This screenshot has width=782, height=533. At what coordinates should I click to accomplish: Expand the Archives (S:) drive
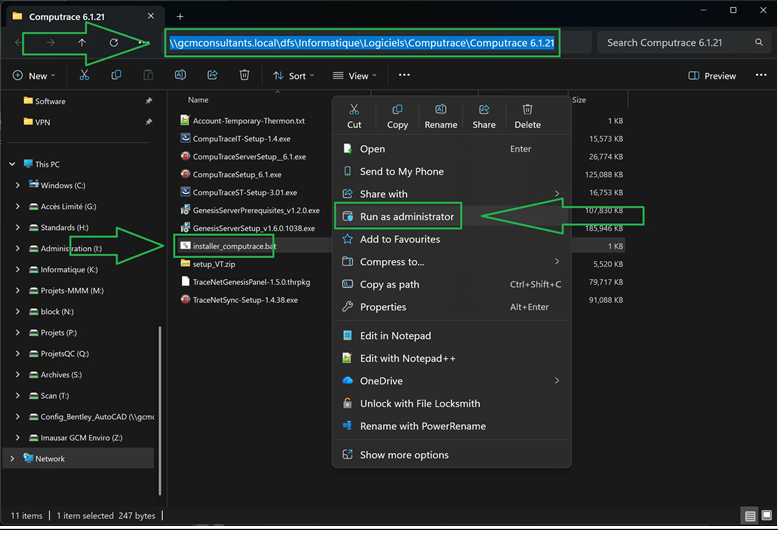click(18, 374)
